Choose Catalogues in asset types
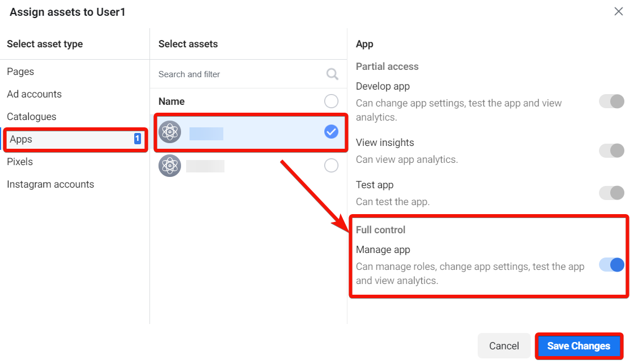This screenshot has width=630, height=364. (x=32, y=117)
